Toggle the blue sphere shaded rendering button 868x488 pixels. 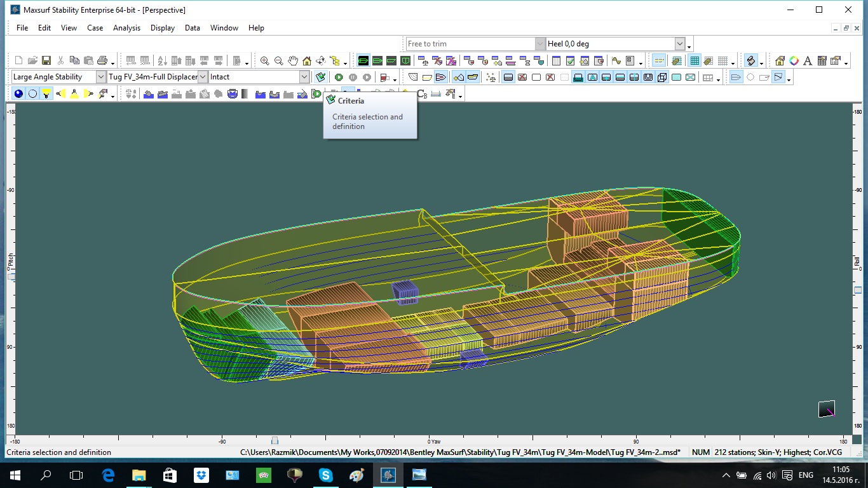pos(18,93)
